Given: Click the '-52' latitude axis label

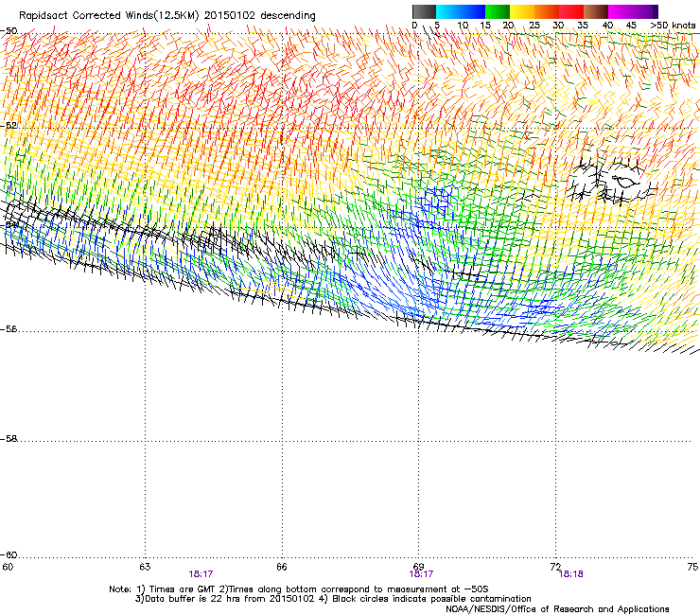Looking at the screenshot, I should (x=9, y=126).
